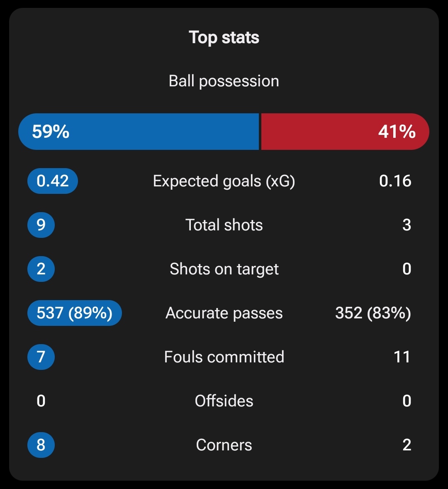Tap the away team 11 fouls value
The height and width of the screenshot is (489, 448).
[x=402, y=357]
